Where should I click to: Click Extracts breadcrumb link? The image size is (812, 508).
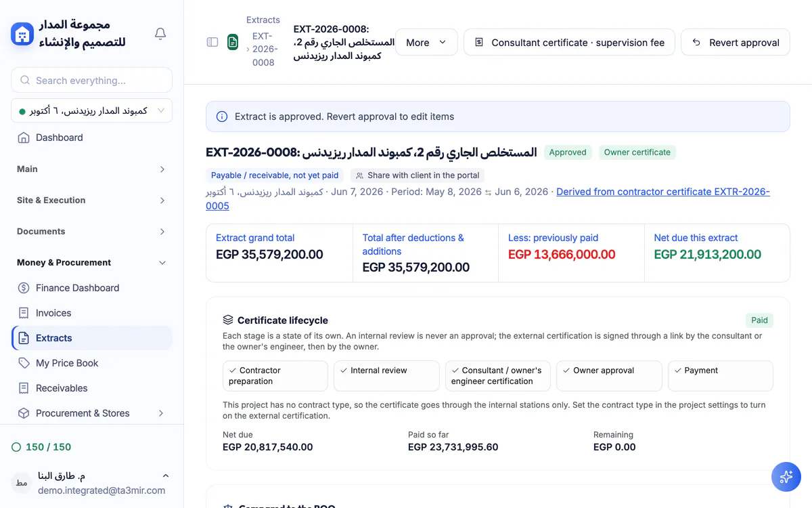[263, 20]
